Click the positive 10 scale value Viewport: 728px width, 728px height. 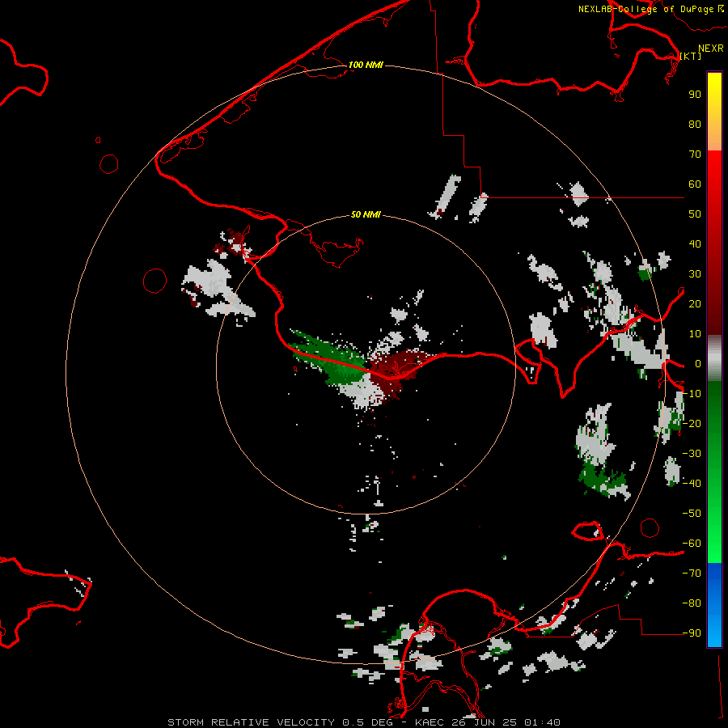695,334
